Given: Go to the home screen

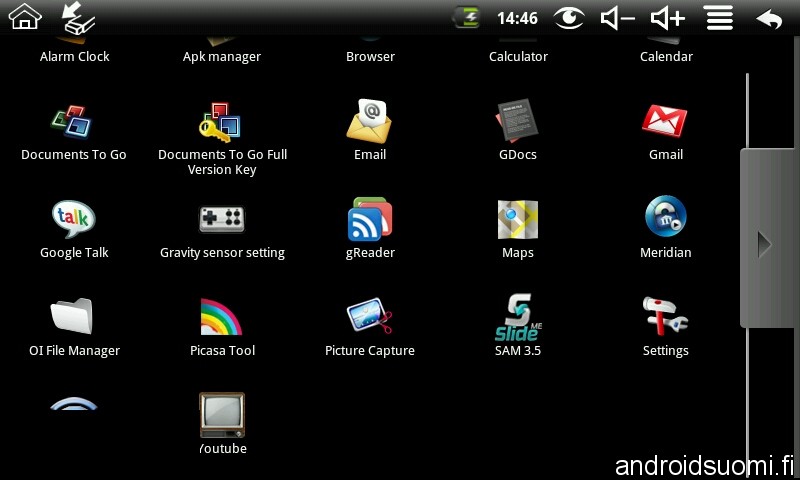Looking at the screenshot, I should pos(25,16).
